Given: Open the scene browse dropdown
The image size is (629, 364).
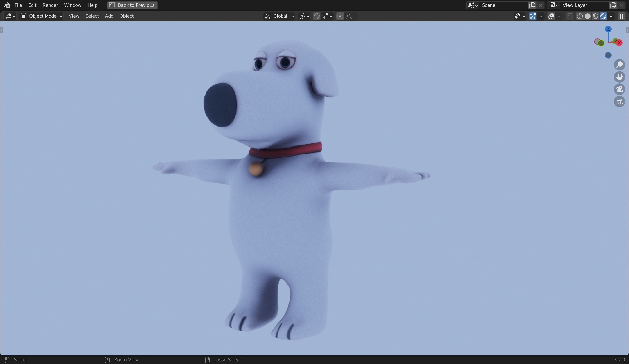Looking at the screenshot, I should pos(473,5).
